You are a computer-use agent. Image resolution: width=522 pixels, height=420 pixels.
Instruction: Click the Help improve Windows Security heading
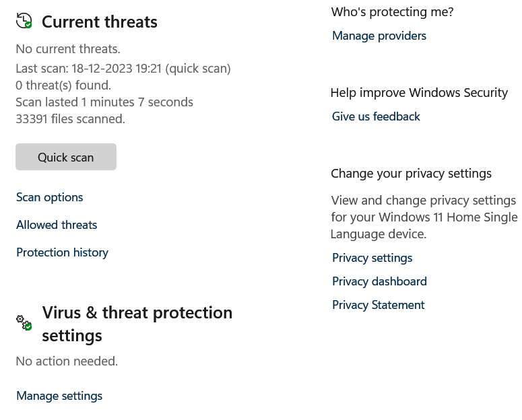[419, 92]
